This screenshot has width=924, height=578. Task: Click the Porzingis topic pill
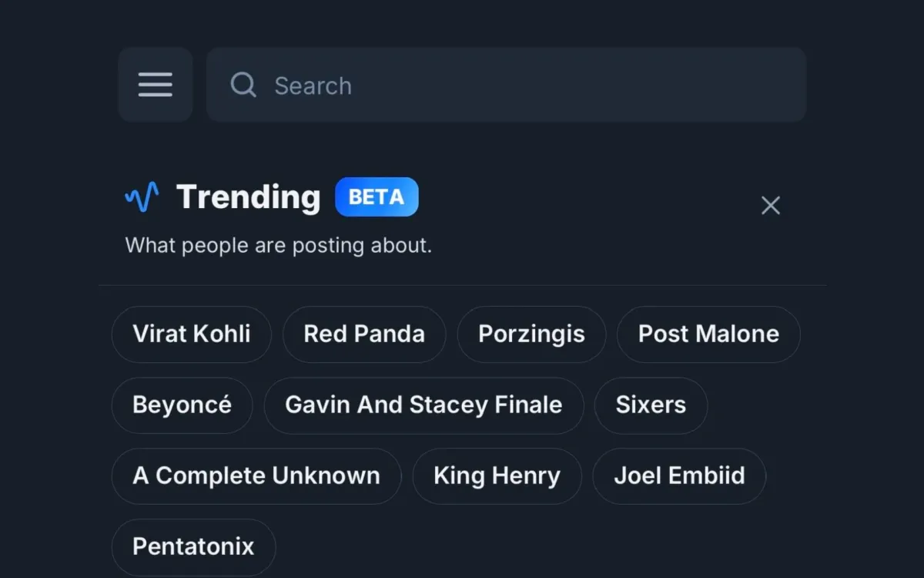(531, 334)
